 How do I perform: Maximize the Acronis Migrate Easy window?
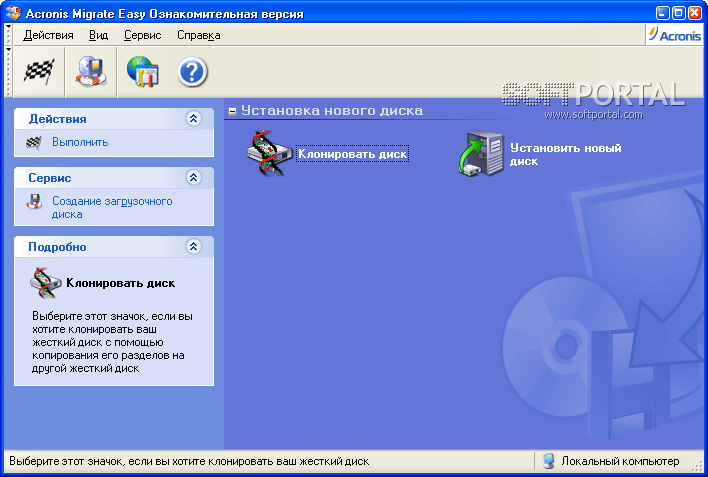coord(678,13)
